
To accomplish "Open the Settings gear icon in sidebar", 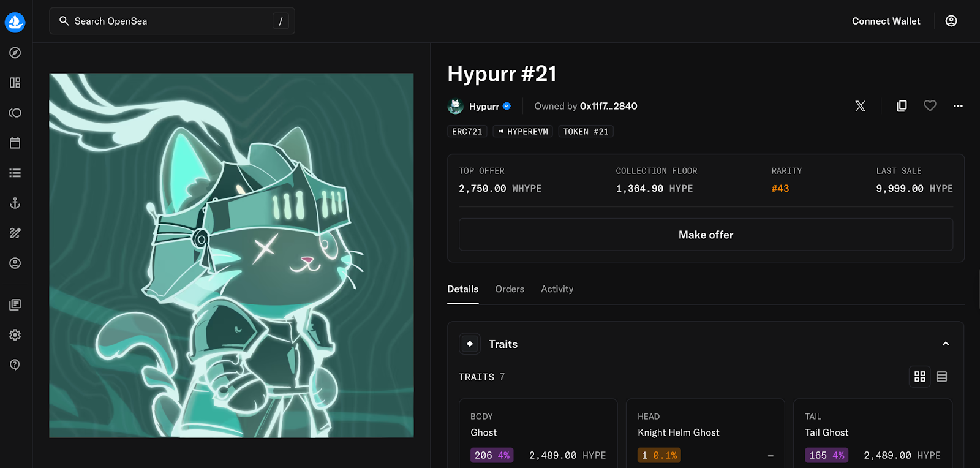I will [x=15, y=334].
